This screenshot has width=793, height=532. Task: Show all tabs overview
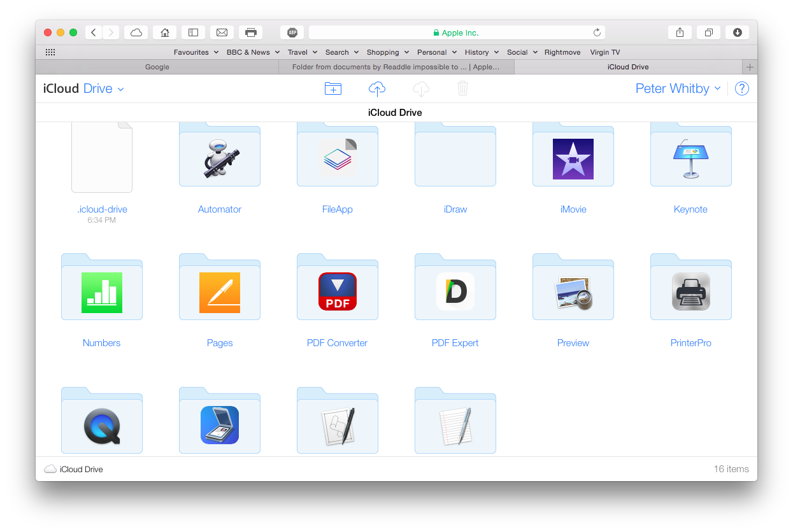tap(709, 32)
